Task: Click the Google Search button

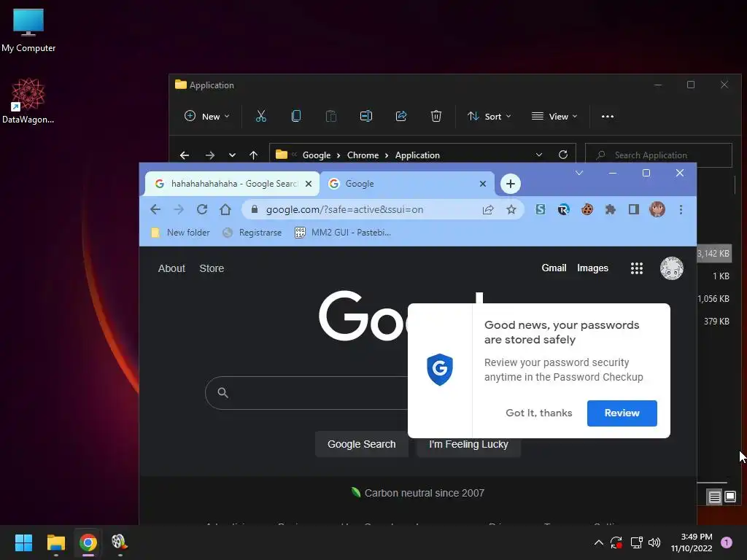Action: 362,444
